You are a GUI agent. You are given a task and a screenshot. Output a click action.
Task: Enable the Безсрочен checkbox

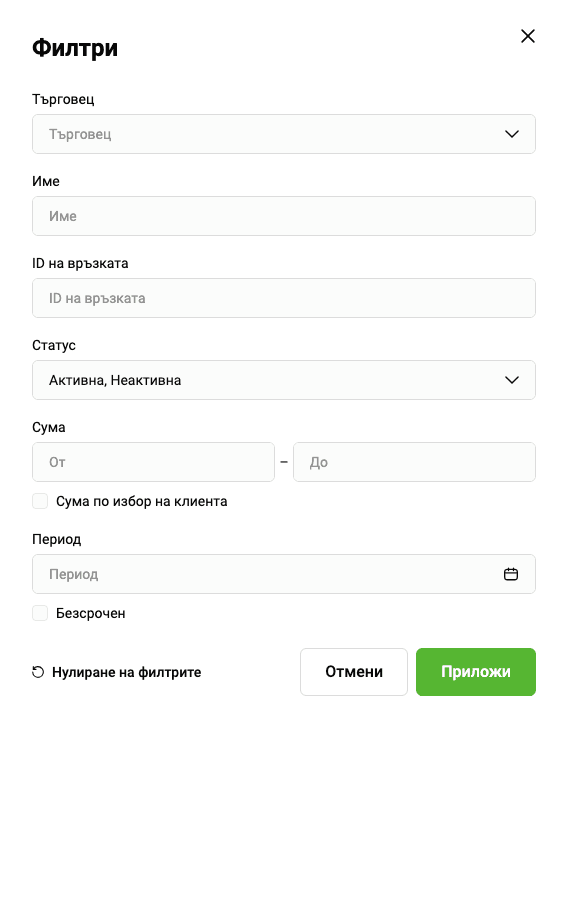point(40,613)
